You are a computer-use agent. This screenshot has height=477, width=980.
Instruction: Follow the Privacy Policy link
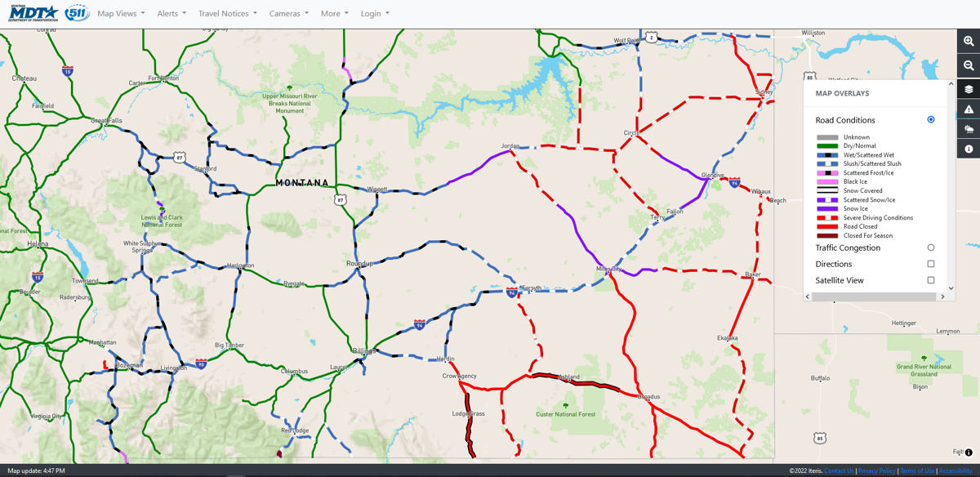coord(877,470)
